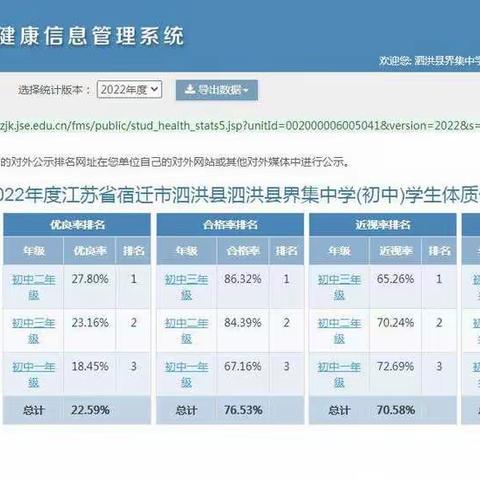Open 初中一年级 link in 合格率排名 table
480x480 pixels.
pos(186,375)
